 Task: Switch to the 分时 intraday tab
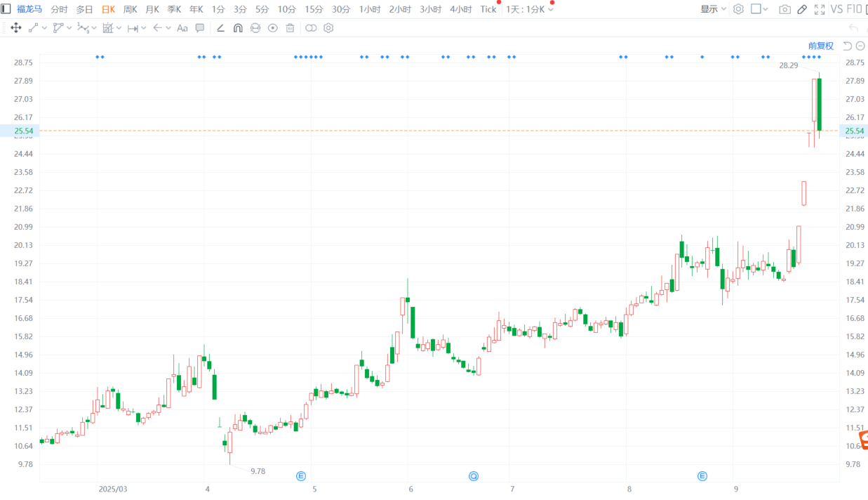tap(60, 9)
